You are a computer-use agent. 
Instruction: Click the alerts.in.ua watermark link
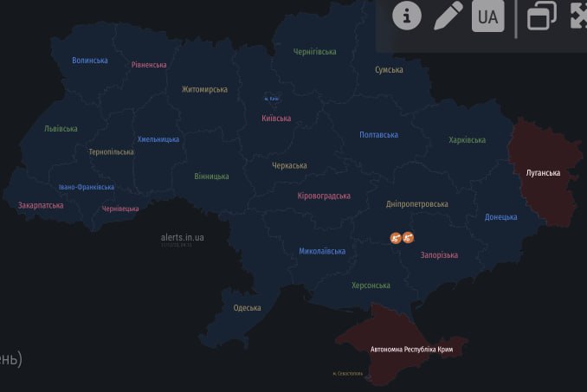tap(182, 237)
